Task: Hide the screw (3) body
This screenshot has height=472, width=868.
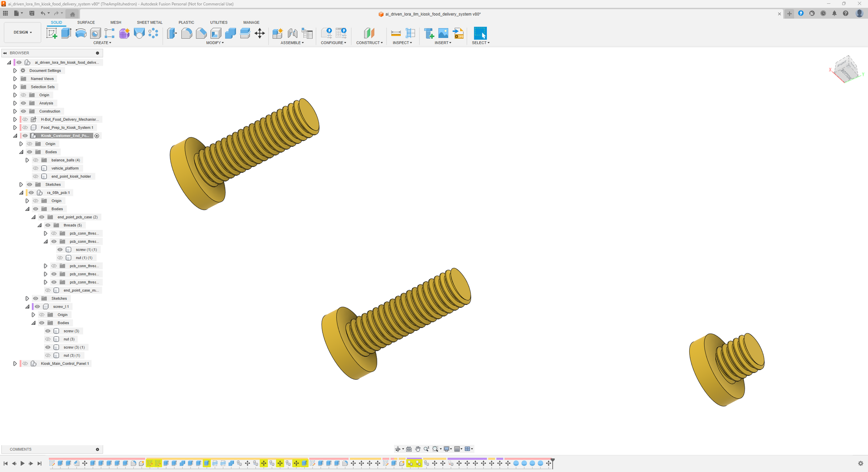Action: pyautogui.click(x=48, y=331)
